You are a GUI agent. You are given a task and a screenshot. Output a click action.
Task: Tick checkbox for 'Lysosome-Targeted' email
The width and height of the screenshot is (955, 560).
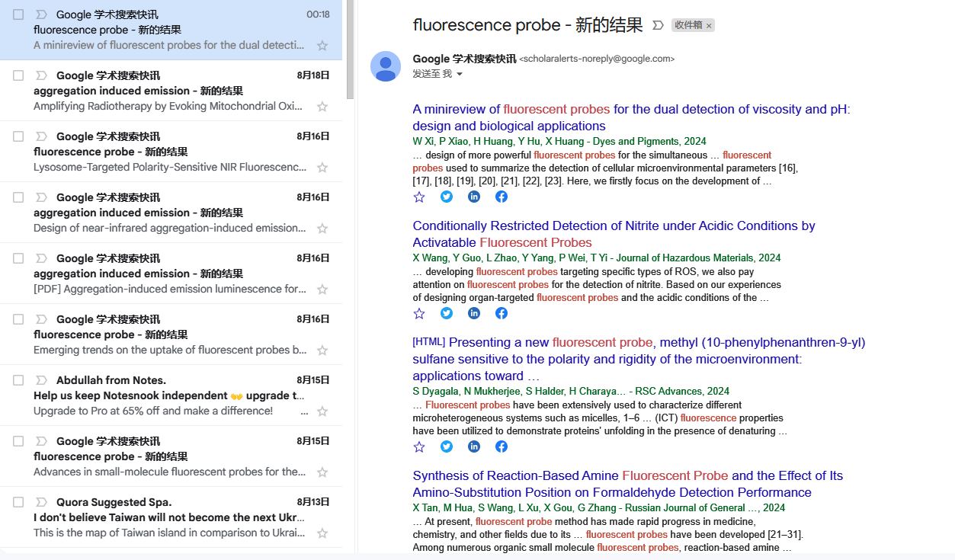[x=18, y=136]
